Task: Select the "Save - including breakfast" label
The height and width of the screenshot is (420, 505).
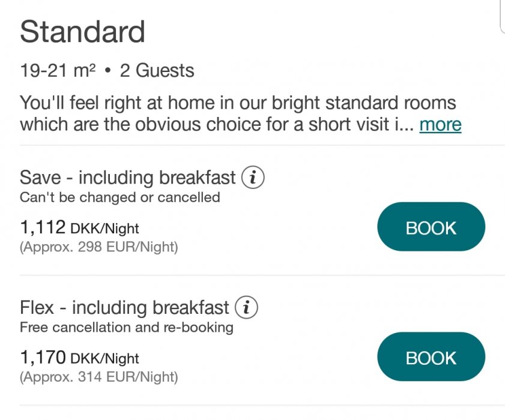Action: pos(128,178)
